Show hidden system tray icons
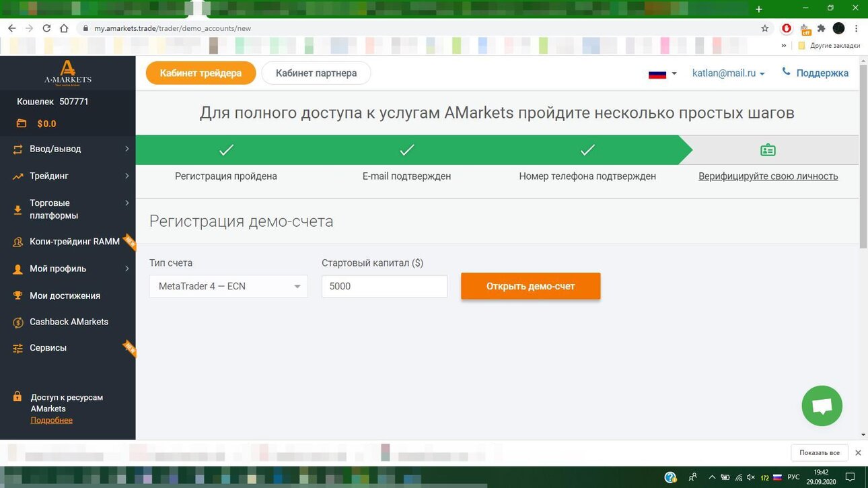The height and width of the screenshot is (488, 868). click(712, 477)
